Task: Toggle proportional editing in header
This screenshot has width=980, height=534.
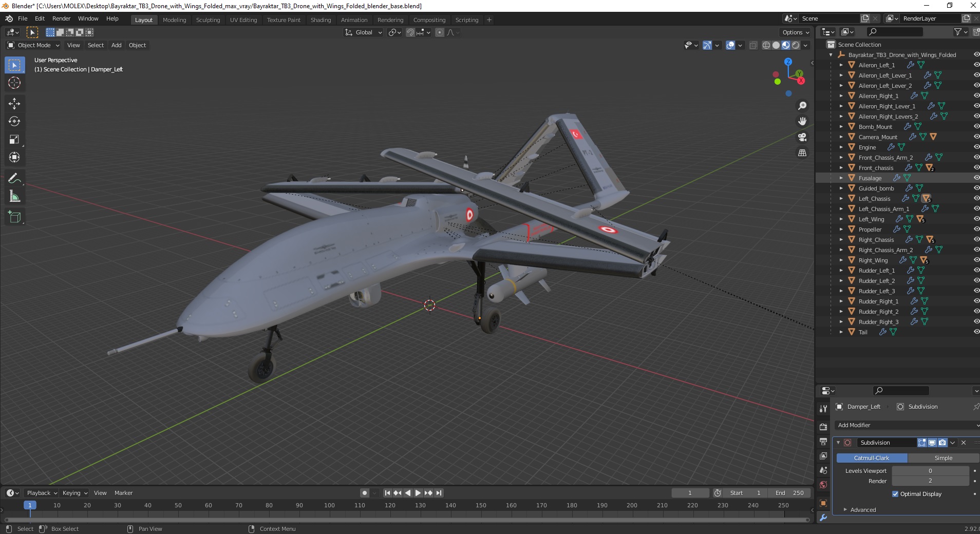Action: click(x=440, y=32)
